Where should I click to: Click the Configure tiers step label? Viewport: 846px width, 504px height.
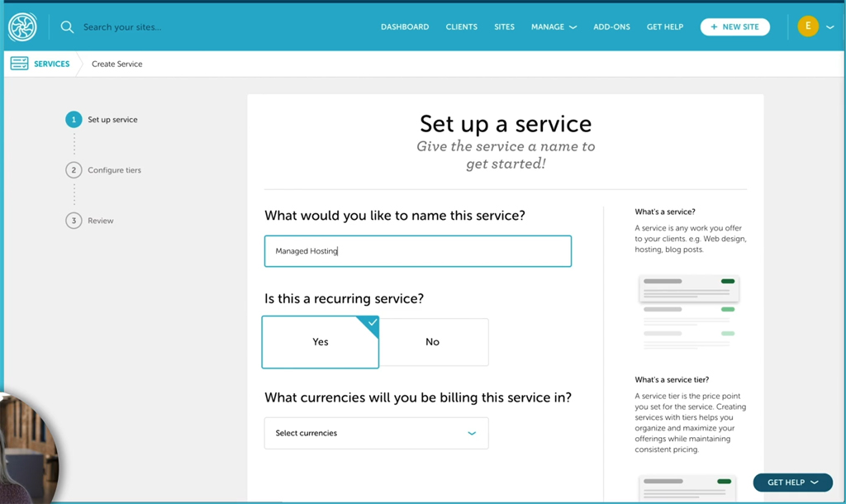point(114,170)
